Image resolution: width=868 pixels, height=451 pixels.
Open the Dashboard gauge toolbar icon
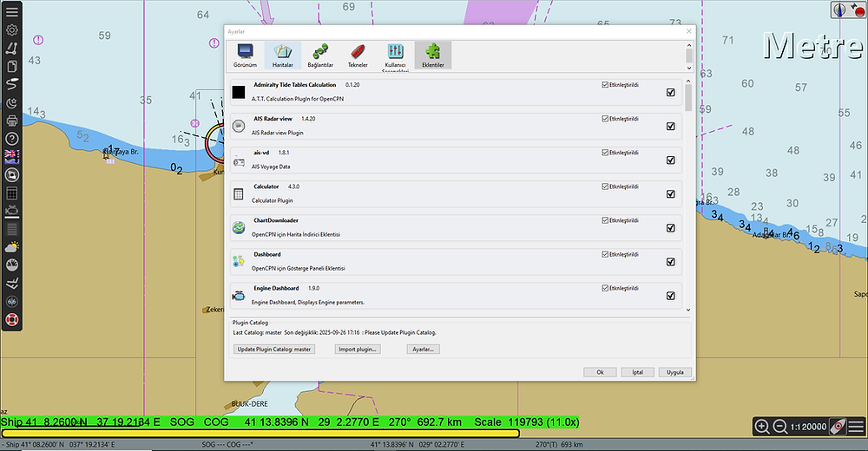[11, 265]
